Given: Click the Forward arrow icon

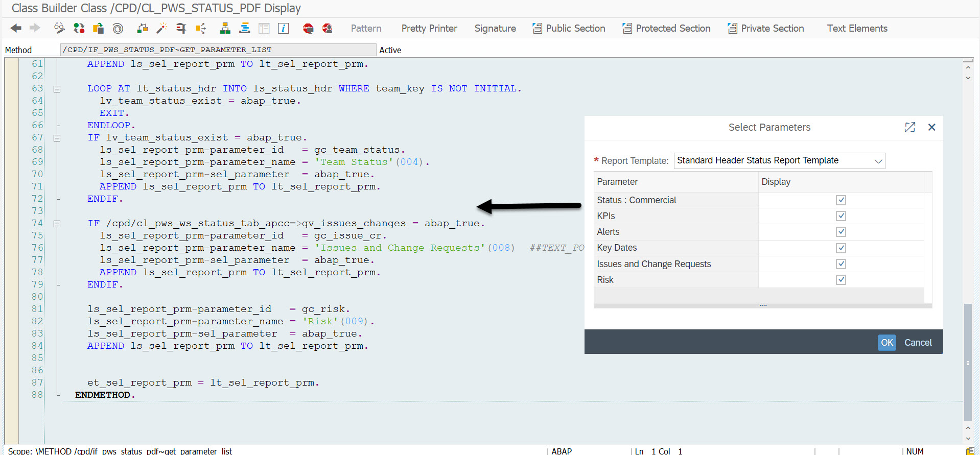Looking at the screenshot, I should coord(35,28).
